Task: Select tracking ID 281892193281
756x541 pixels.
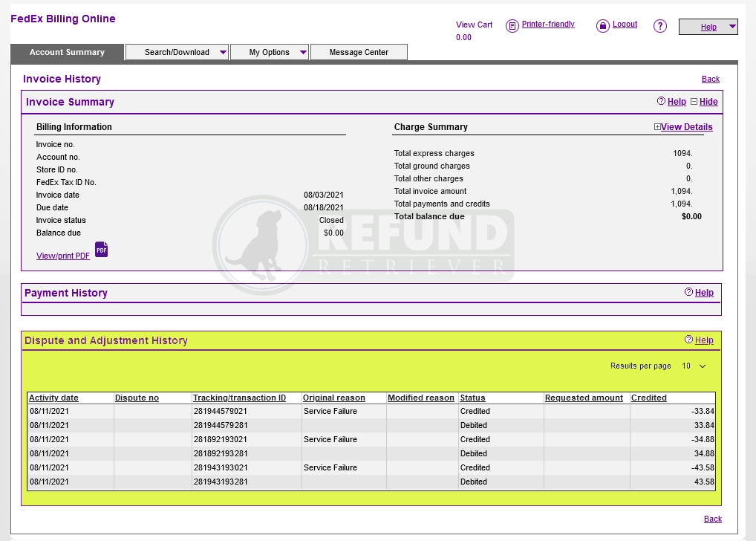Action: click(221, 453)
